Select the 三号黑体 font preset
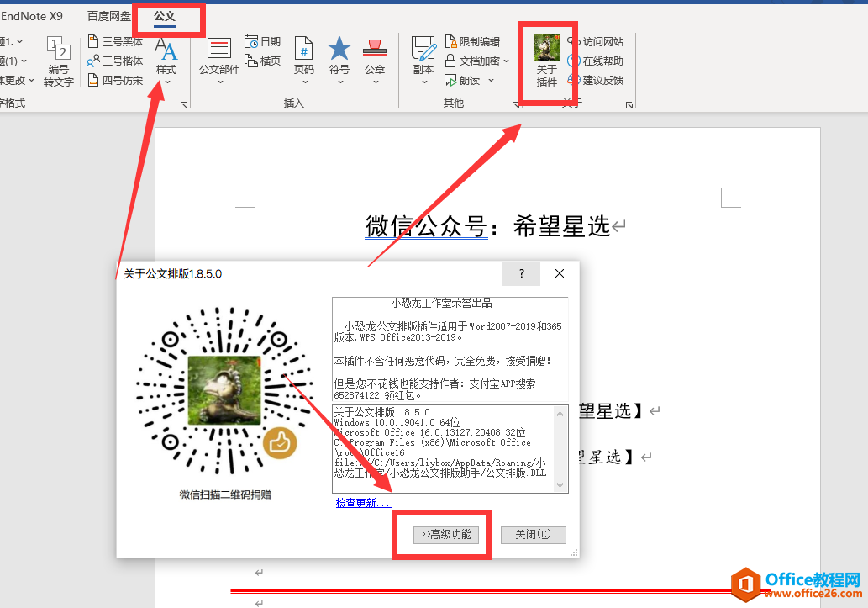868x608 pixels. coord(115,40)
